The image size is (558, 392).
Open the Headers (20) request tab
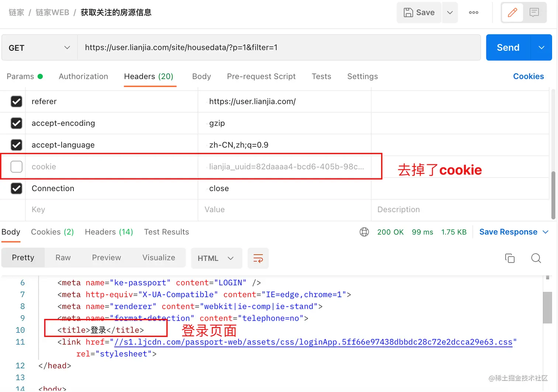(149, 76)
